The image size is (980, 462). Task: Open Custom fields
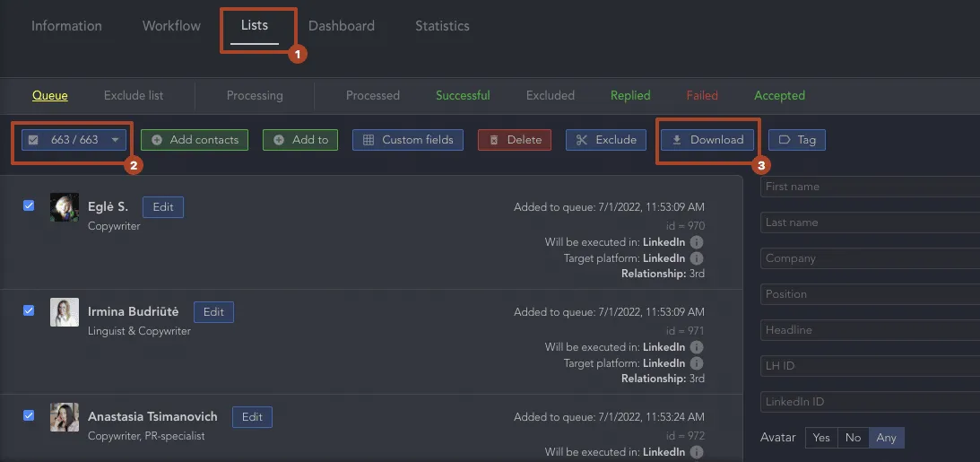408,140
